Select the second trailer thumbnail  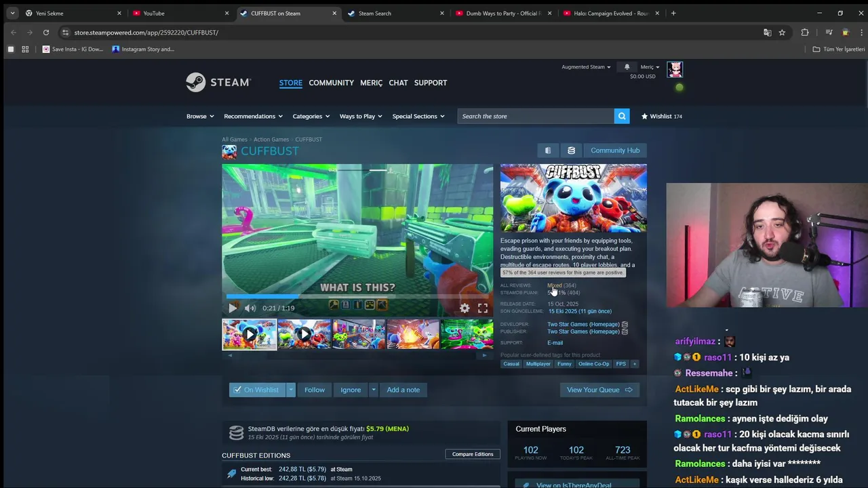(x=304, y=334)
